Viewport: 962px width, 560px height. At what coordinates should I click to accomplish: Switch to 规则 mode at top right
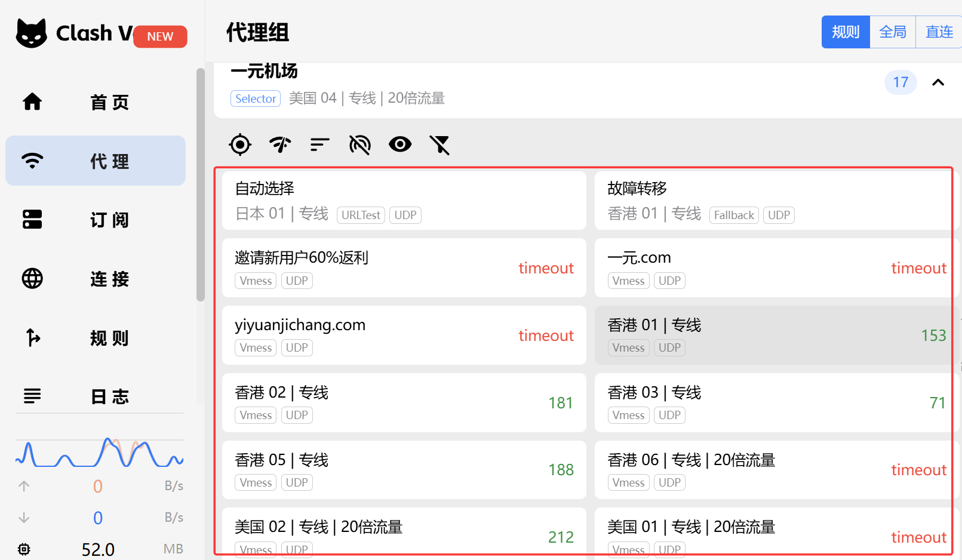pos(846,32)
